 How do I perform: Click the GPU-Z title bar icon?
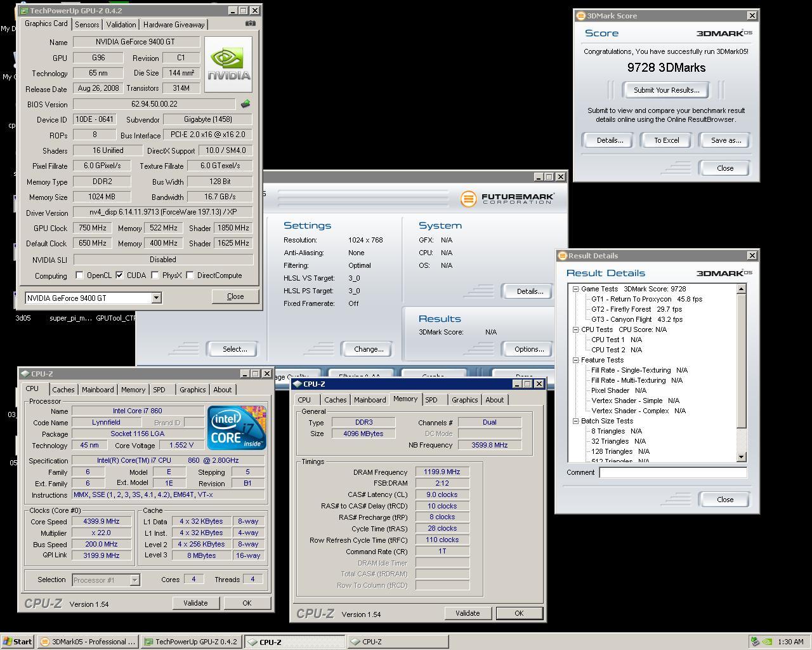[x=24, y=11]
